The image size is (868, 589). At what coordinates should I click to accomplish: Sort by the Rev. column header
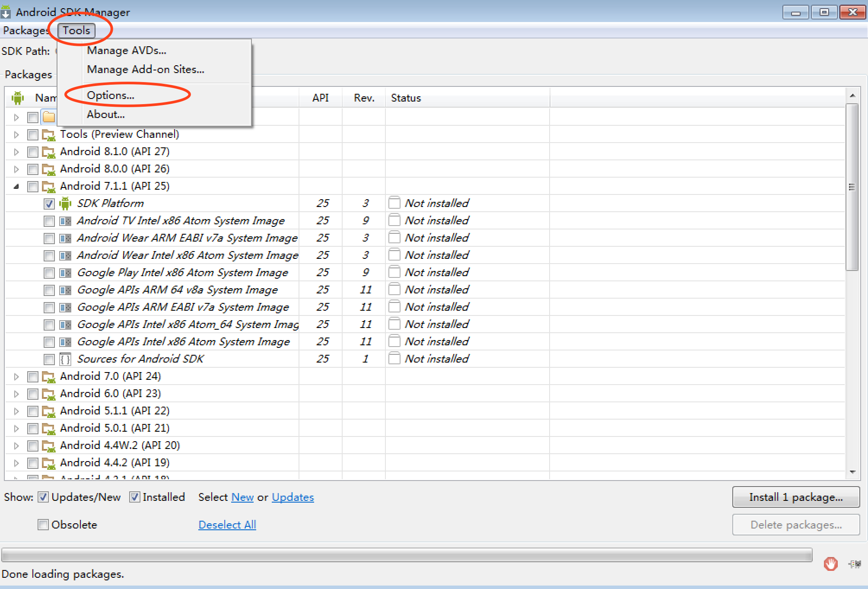[x=364, y=98]
